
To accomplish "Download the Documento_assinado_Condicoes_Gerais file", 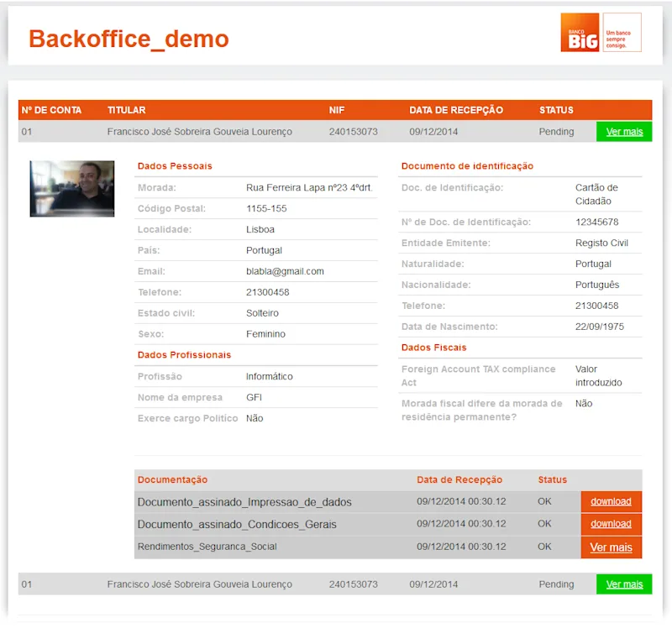I will coord(612,524).
